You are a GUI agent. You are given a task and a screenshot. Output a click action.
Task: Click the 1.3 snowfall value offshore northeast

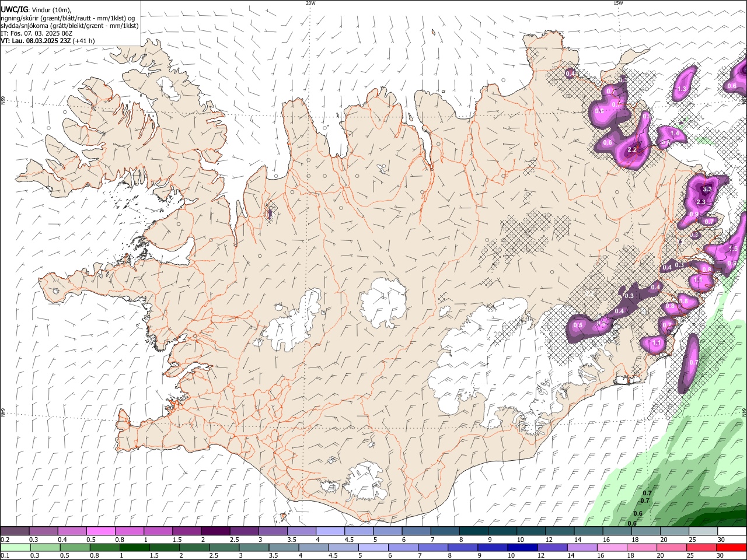(681, 89)
